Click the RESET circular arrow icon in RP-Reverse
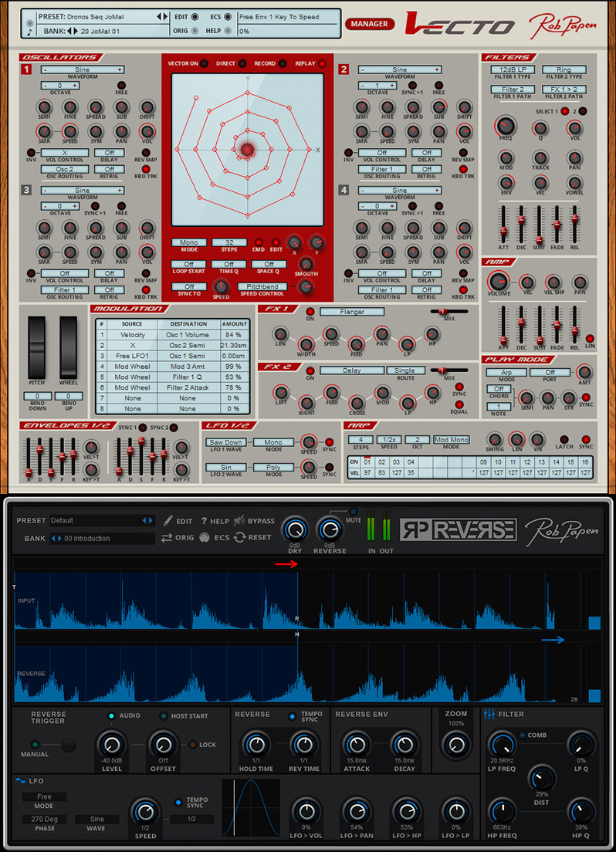 click(239, 537)
